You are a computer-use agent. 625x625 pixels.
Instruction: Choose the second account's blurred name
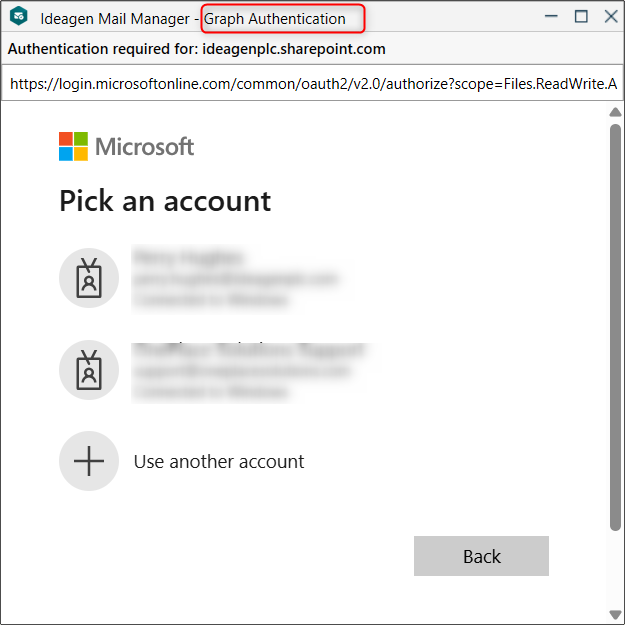click(249, 350)
